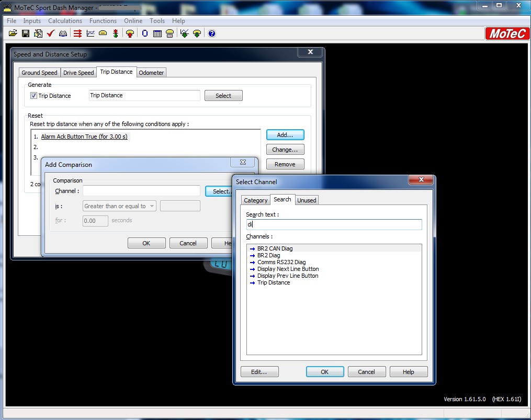Switch to the Drive Speed tab
The height and width of the screenshot is (420, 531).
(x=78, y=73)
